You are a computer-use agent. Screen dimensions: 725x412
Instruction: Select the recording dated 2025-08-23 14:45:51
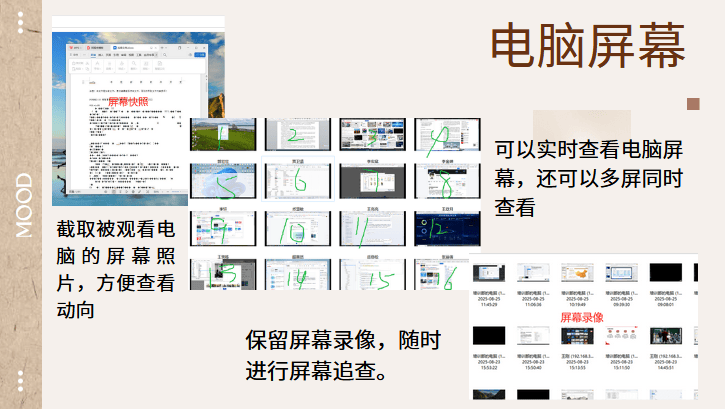[x=664, y=335]
